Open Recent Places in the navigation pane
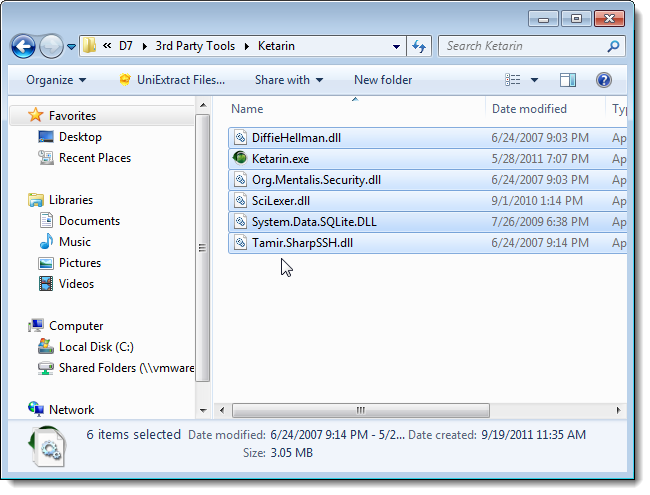Screen dimensions: 650x495 [x=95, y=158]
